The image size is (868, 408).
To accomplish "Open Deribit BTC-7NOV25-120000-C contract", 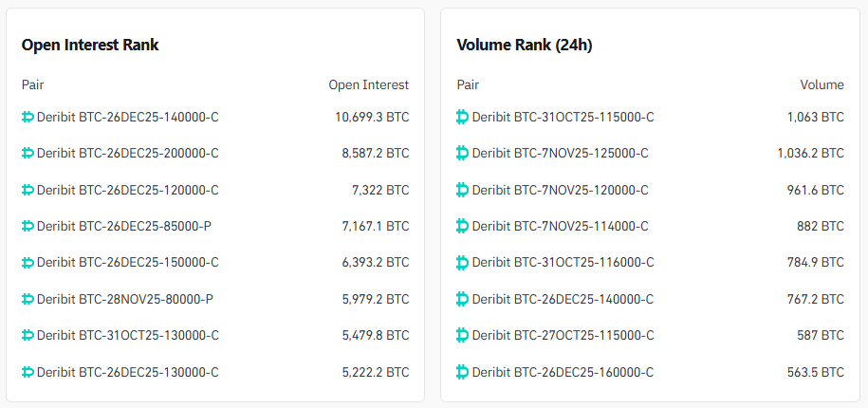I will click(560, 190).
